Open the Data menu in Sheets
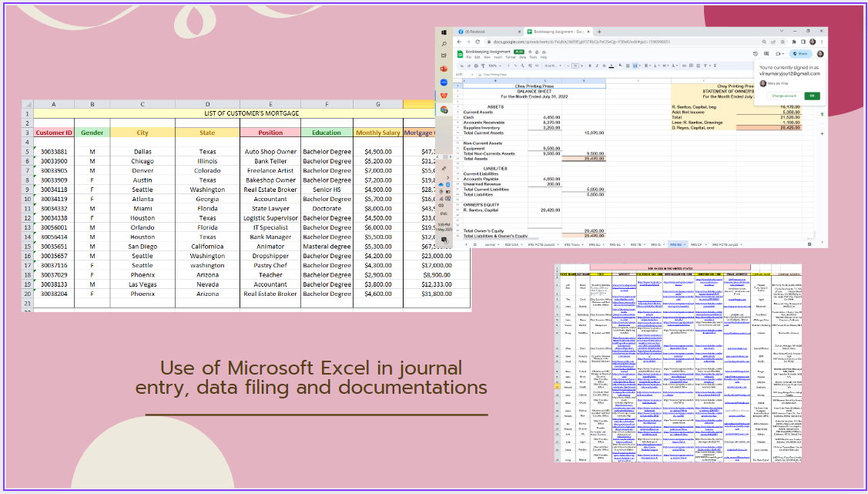This screenshot has height=494, width=868. pos(522,57)
